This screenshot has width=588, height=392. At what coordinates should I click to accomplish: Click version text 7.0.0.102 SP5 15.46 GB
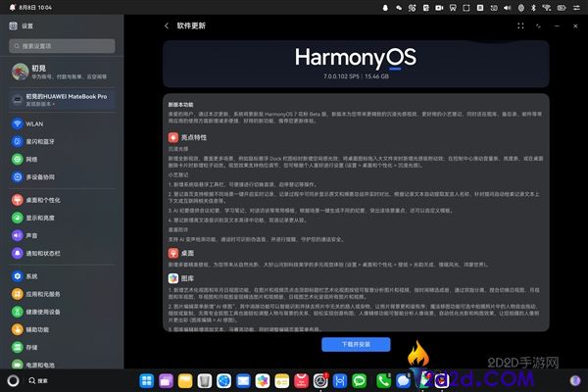tap(356, 76)
